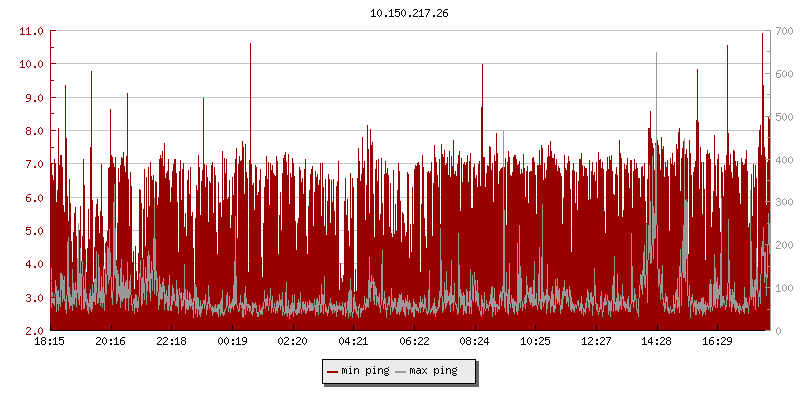
Task: Click the gray max ping legend swatch
Action: 401,371
